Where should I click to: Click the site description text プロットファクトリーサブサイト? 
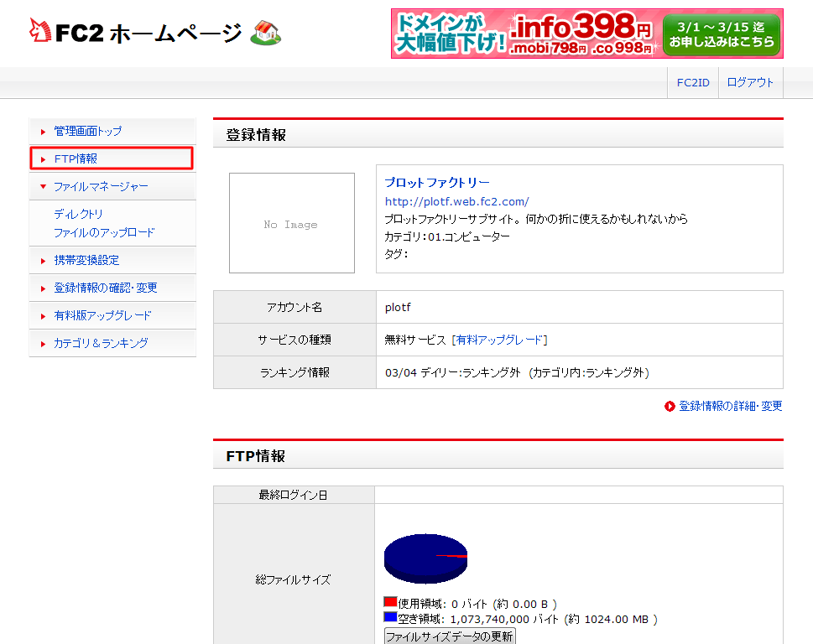pos(536,219)
